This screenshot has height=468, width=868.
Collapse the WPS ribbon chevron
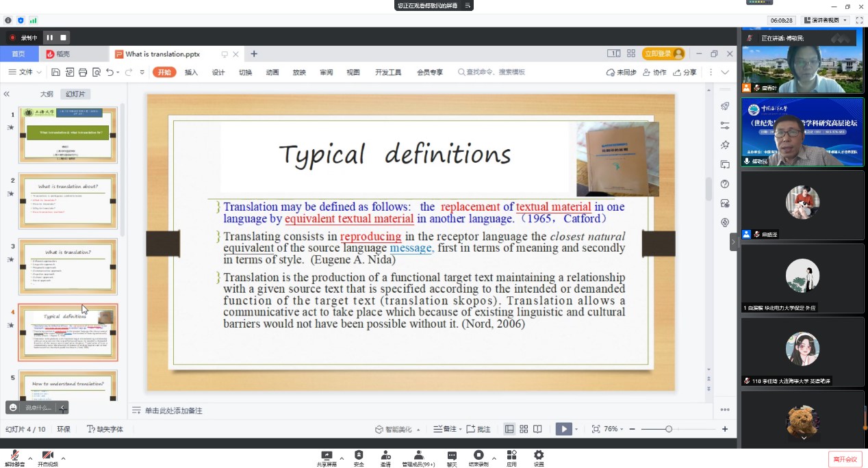tap(725, 73)
